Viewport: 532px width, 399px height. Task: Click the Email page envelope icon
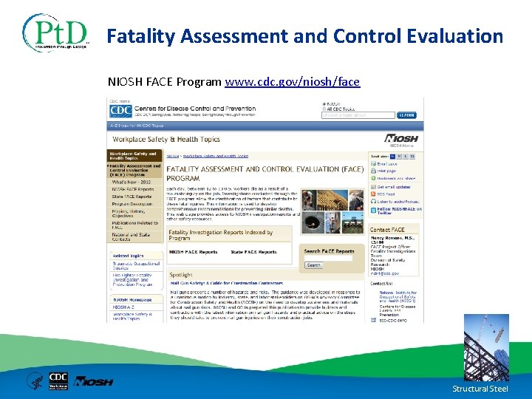tap(373, 163)
